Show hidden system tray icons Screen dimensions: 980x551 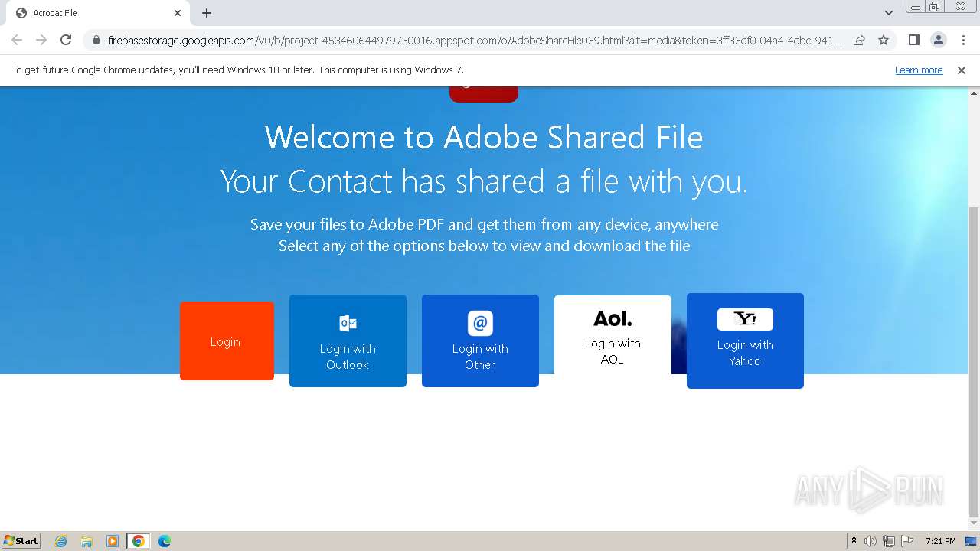(x=854, y=541)
